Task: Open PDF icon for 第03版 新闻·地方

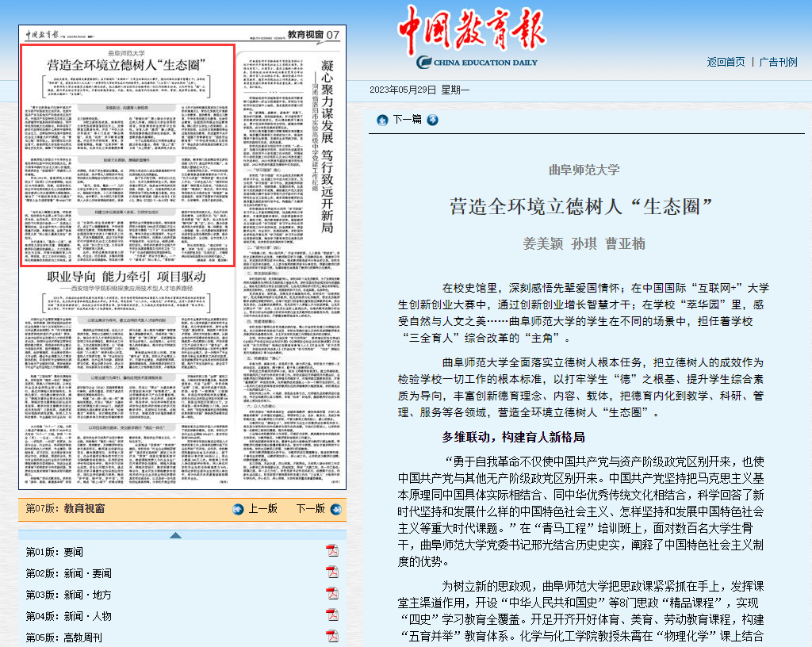Action: tap(332, 594)
